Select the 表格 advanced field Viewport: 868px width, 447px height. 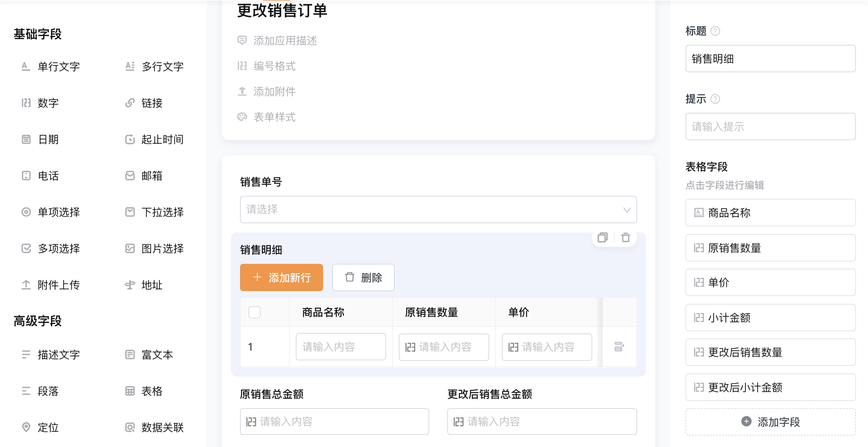pos(144,391)
